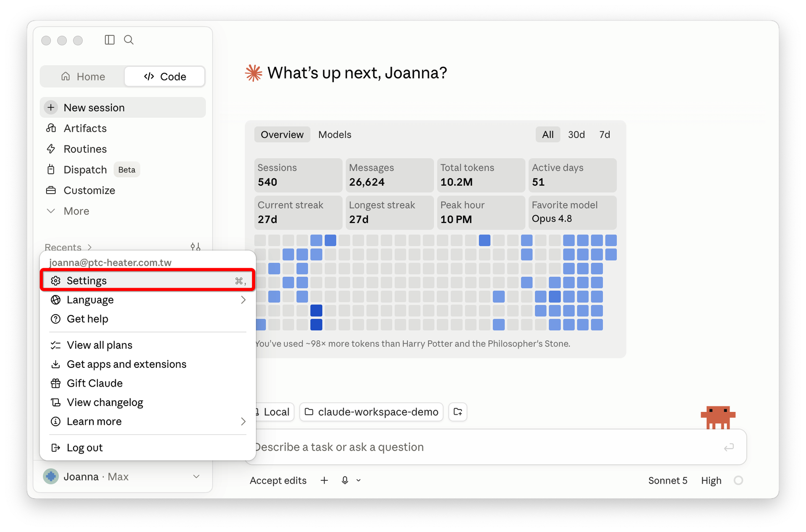Click the Total tokens 10.2M card
This screenshot has width=806, height=532.
[x=481, y=175]
